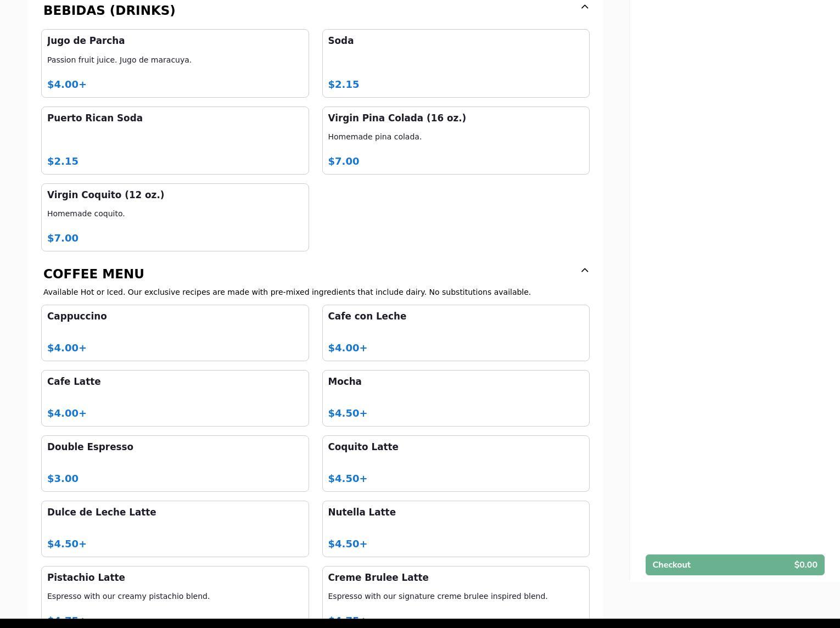Select the Pistachio Latte card
The height and width of the screenshot is (628, 840).
(x=175, y=593)
